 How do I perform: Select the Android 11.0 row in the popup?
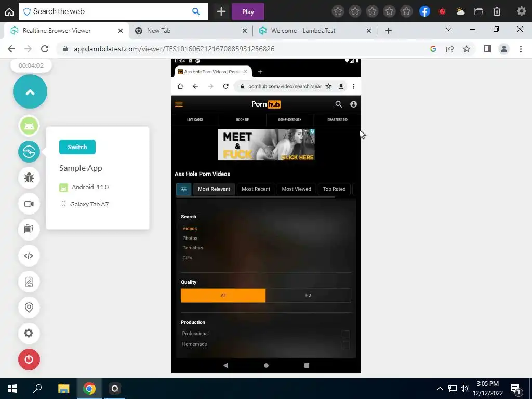pos(84,187)
